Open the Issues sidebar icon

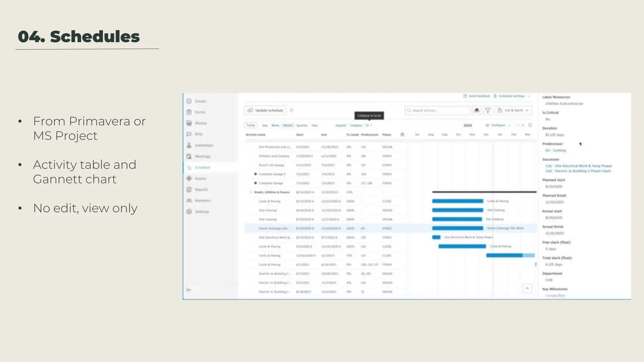[189, 101]
